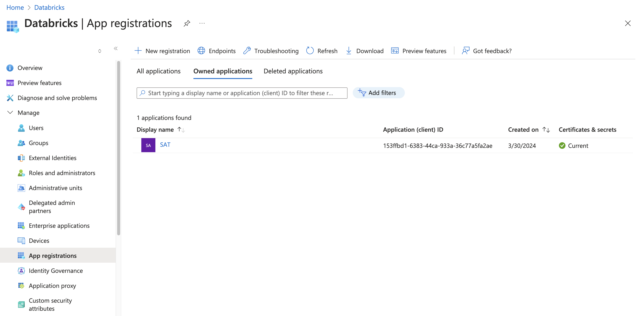Image resolution: width=644 pixels, height=316 pixels.
Task: Collapse the sidebar with double chevron
Action: pyautogui.click(x=115, y=49)
